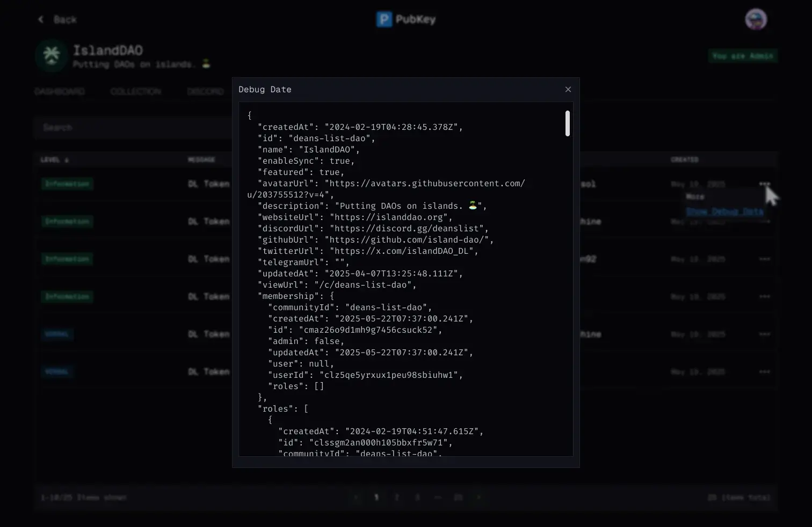Sort the table by LEVEL column

point(55,160)
